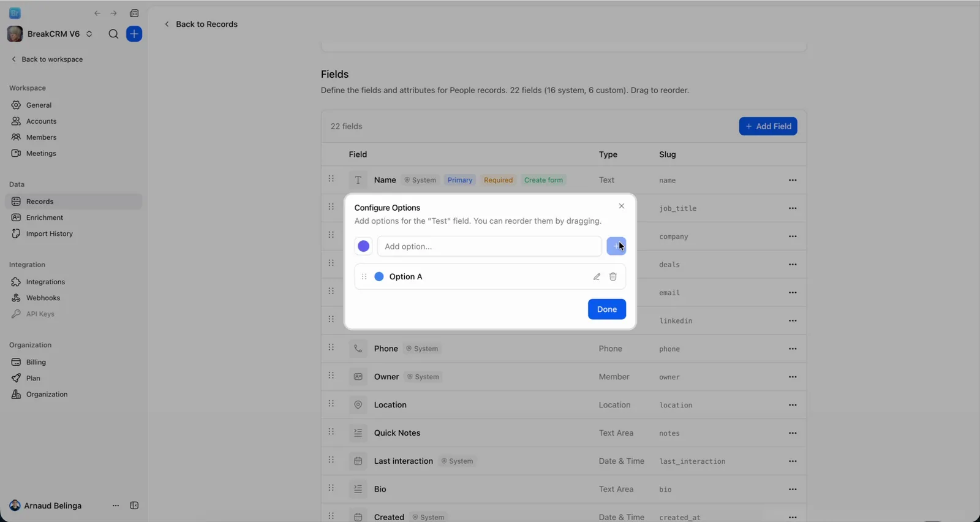Click the Add option text field
Screen dimensions: 980x522
(x=489, y=246)
